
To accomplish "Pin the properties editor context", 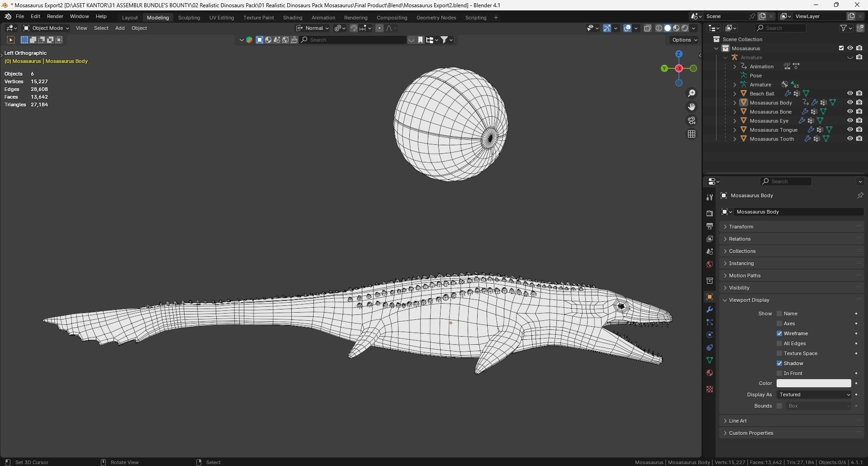I will 860,195.
